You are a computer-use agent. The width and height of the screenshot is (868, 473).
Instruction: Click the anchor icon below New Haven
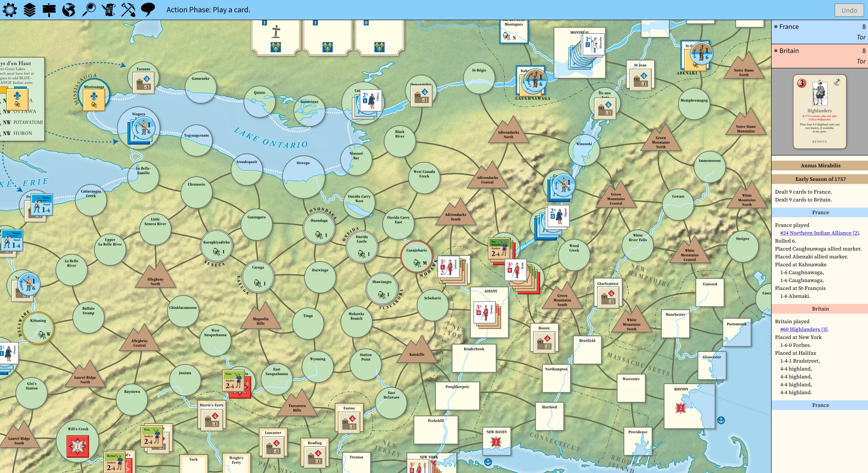click(x=488, y=462)
